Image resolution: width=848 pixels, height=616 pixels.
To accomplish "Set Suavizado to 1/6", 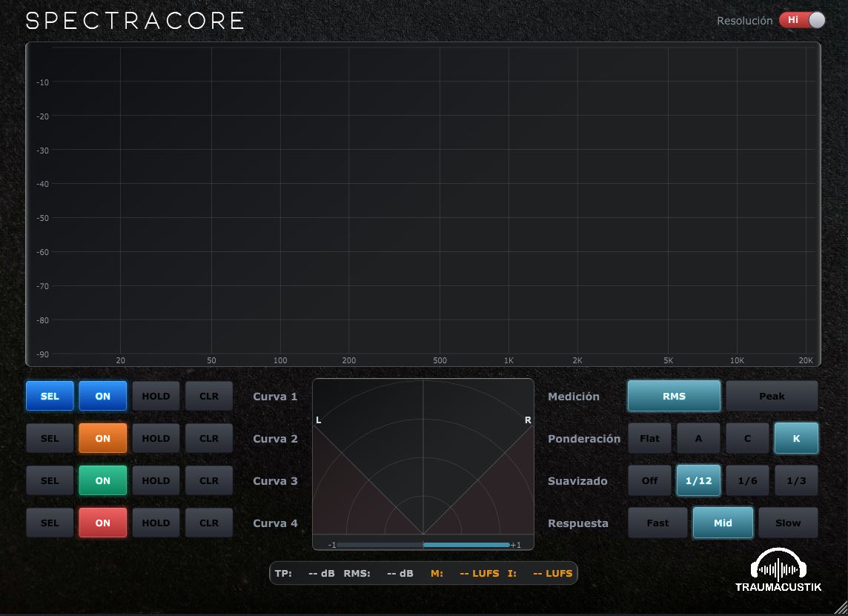I will [x=747, y=480].
